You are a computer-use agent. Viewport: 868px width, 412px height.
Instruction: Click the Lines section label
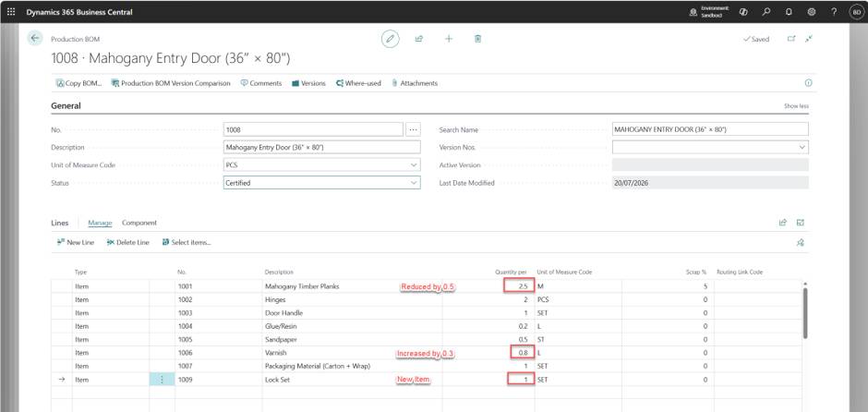tap(60, 223)
